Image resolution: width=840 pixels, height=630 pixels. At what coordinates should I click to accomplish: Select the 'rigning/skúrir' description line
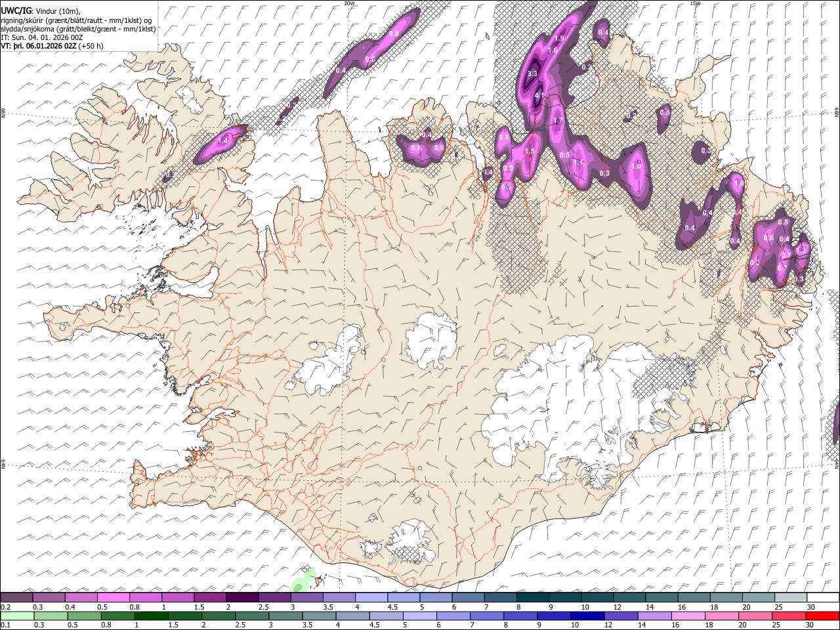pyautogui.click(x=77, y=20)
